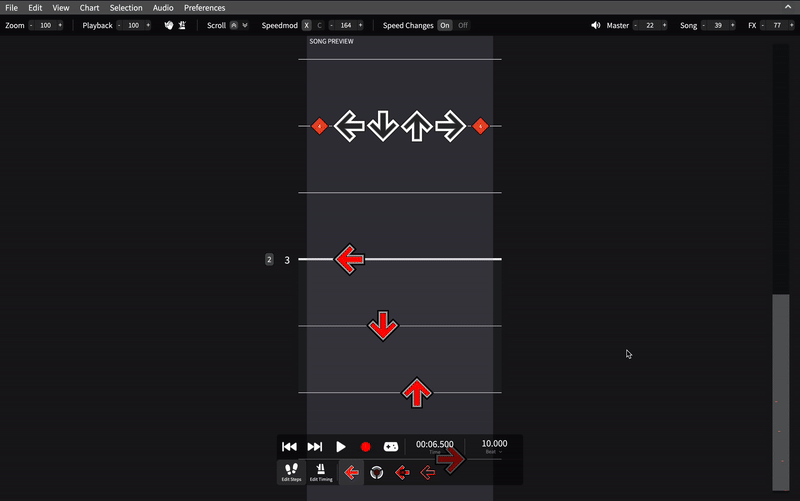Click the chart scrollbar thumb on the right
The width and height of the screenshot is (800, 501).
pos(781,392)
